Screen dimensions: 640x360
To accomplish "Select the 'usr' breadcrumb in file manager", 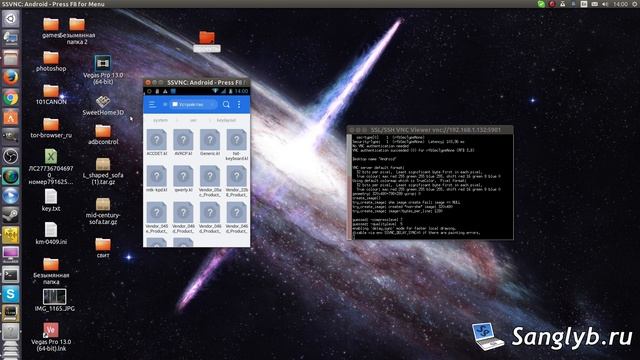I will pyautogui.click(x=193, y=120).
